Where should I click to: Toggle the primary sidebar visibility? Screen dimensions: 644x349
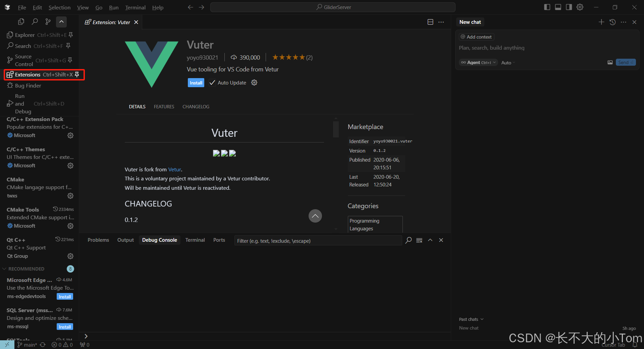coord(547,7)
